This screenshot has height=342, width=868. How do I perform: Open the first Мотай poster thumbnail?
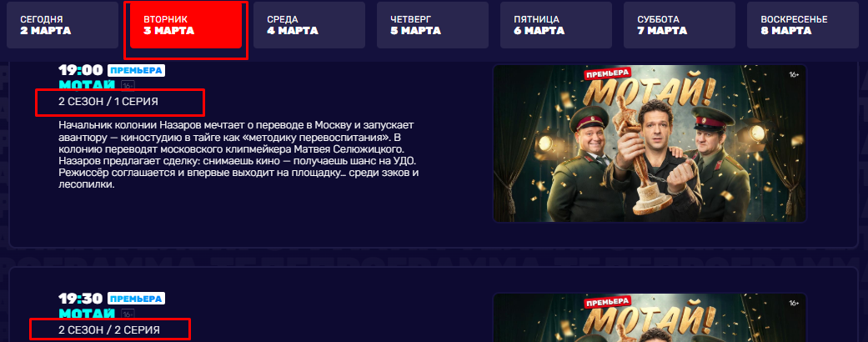650,143
